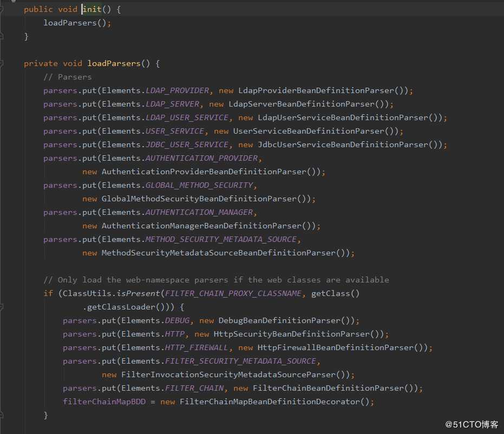Click FilterChainBeanDefinitionParser class name
Image resolution: width=504 pixels, height=434 pixels.
(328, 388)
